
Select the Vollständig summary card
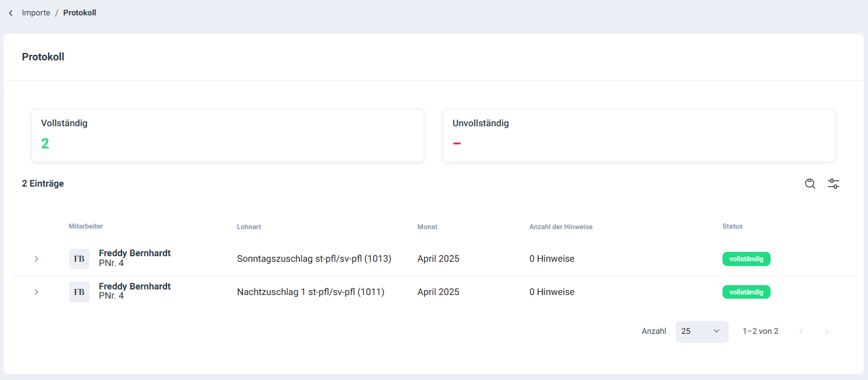tap(227, 135)
